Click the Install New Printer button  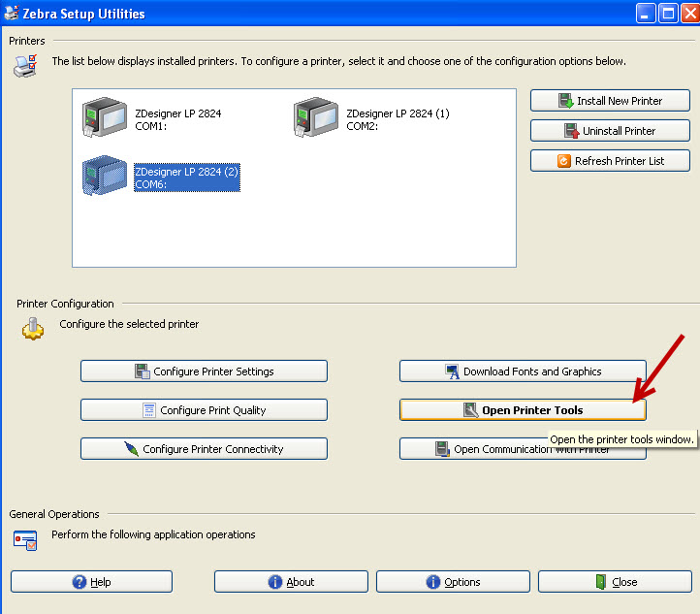coord(610,101)
